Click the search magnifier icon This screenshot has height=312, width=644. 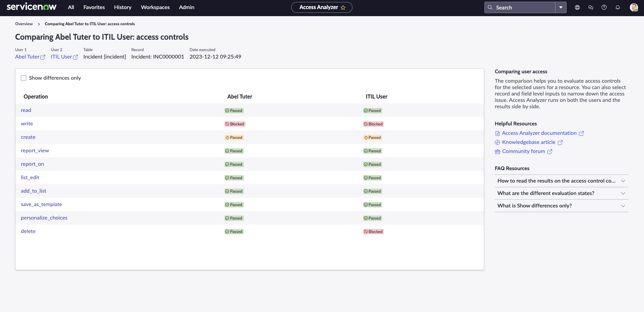pos(490,7)
